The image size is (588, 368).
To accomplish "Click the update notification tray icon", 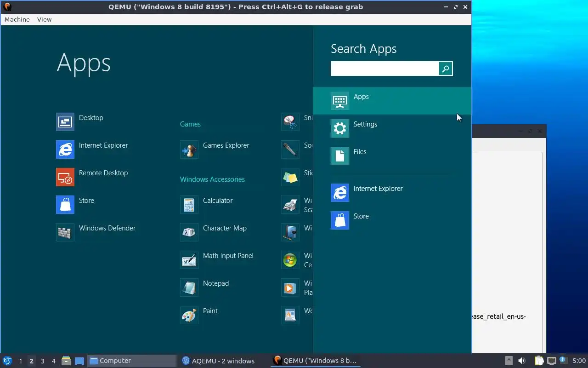I will point(563,360).
